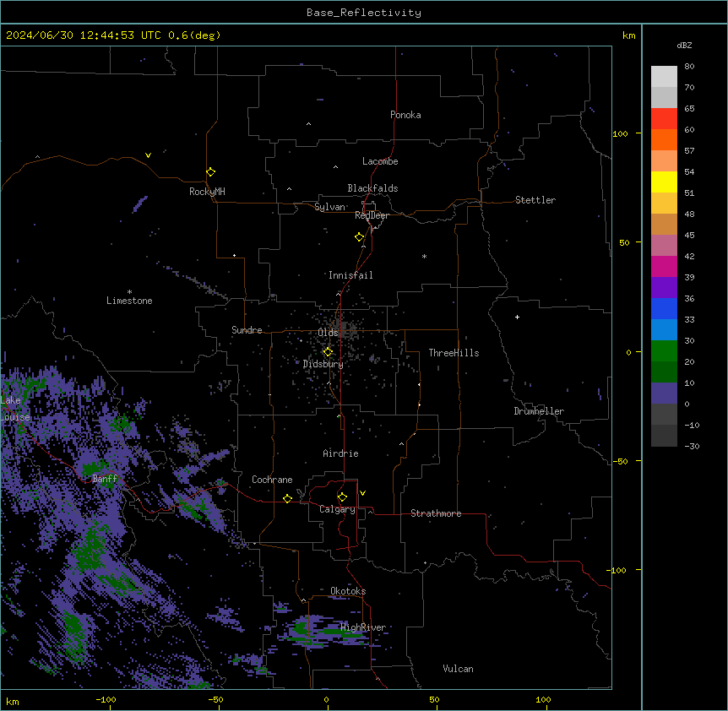Click the yellow V marker northwest of RockyMH
The height and width of the screenshot is (711, 728).
pyautogui.click(x=148, y=155)
